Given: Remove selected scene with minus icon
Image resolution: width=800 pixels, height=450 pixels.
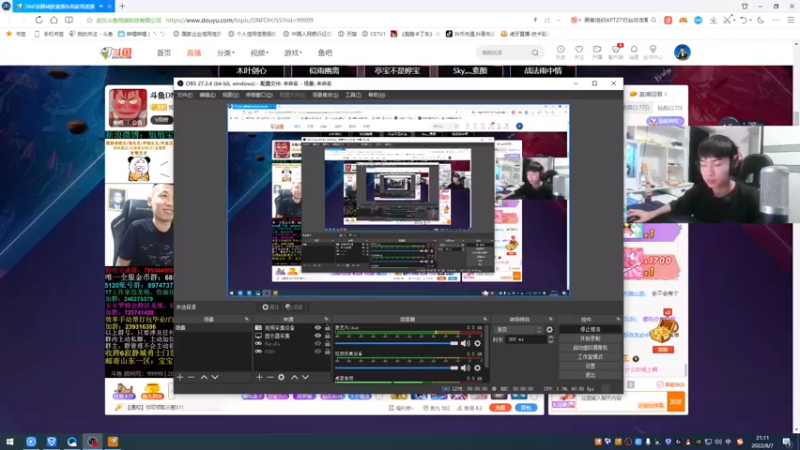Looking at the screenshot, I should [x=191, y=377].
